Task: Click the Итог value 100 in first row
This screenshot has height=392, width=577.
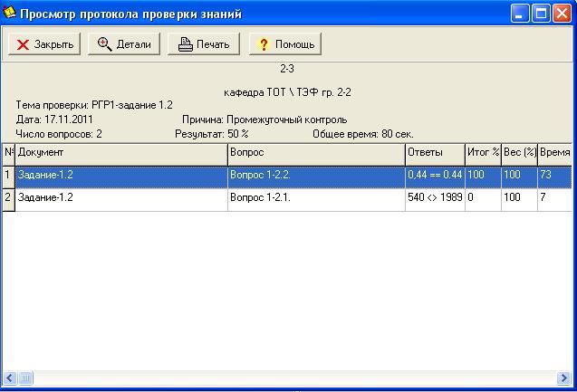Action: click(483, 177)
